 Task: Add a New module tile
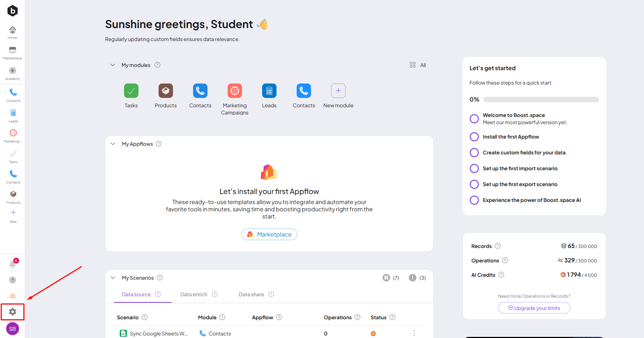(338, 91)
